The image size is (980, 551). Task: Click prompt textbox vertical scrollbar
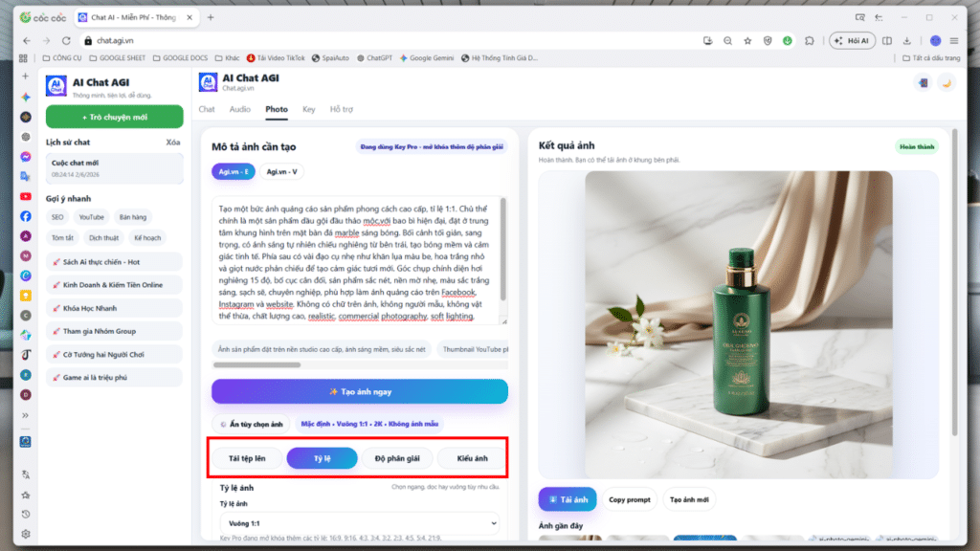[x=503, y=250]
